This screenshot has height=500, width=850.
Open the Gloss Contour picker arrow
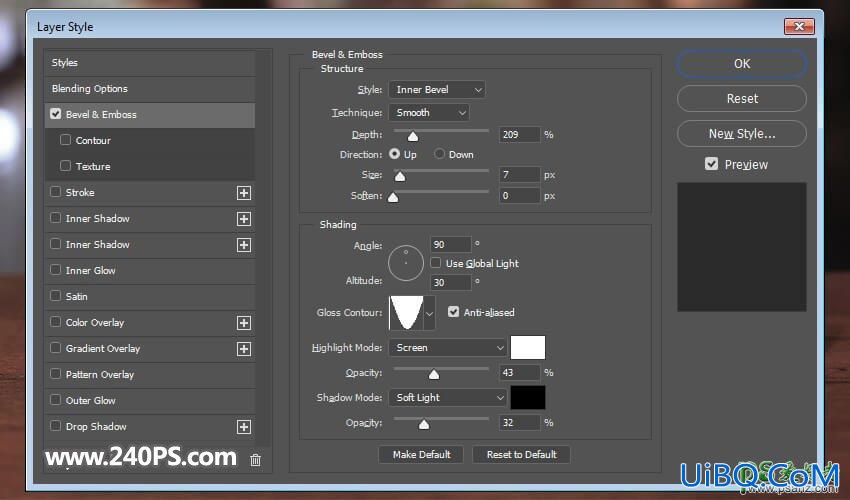[x=429, y=313]
